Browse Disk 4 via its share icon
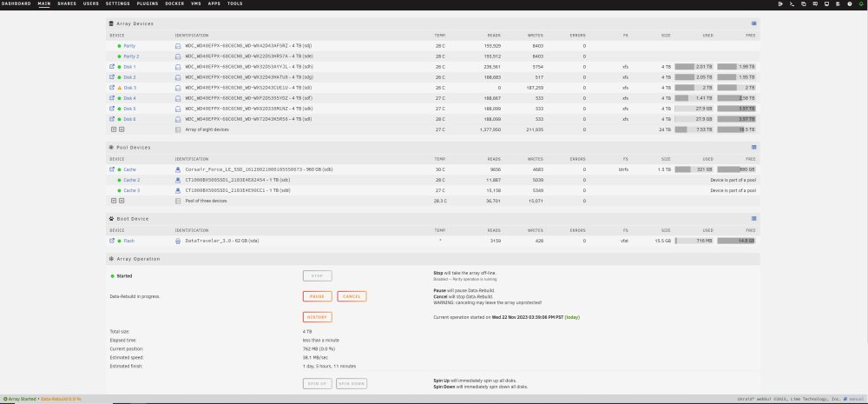The image size is (868, 404). [x=112, y=98]
